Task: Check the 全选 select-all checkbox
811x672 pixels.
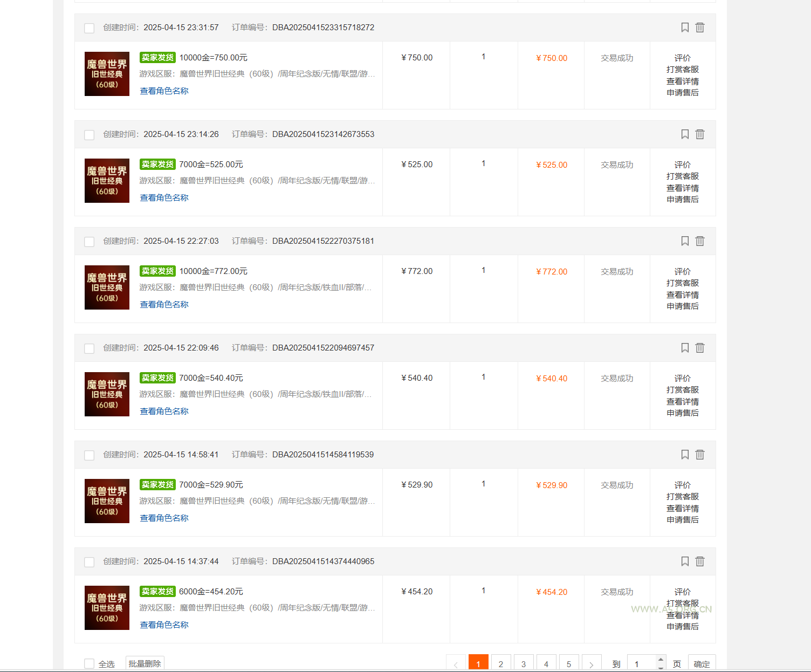Action: pos(90,664)
